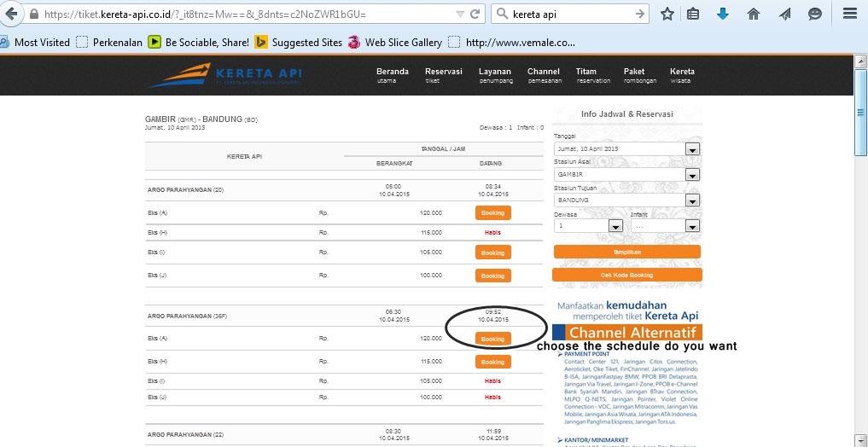Open the URL history dropdown arrow
Image resolution: width=868 pixels, height=447 pixels.
pyautogui.click(x=460, y=15)
